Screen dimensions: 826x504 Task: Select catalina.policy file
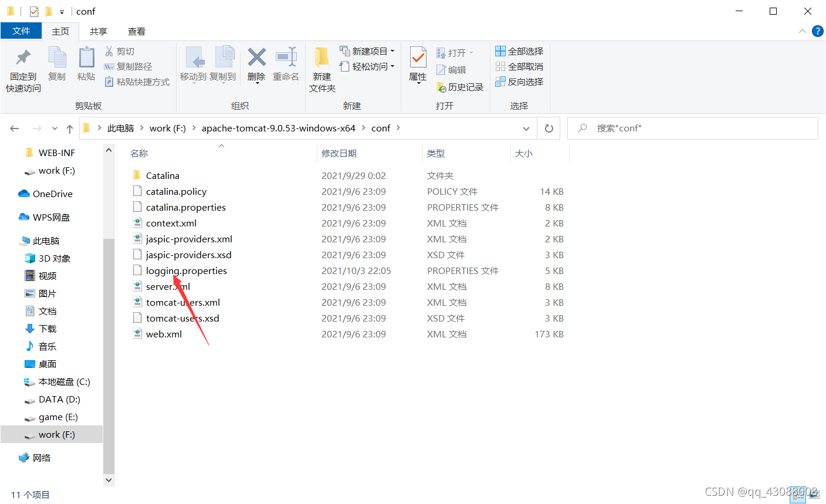pyautogui.click(x=176, y=191)
